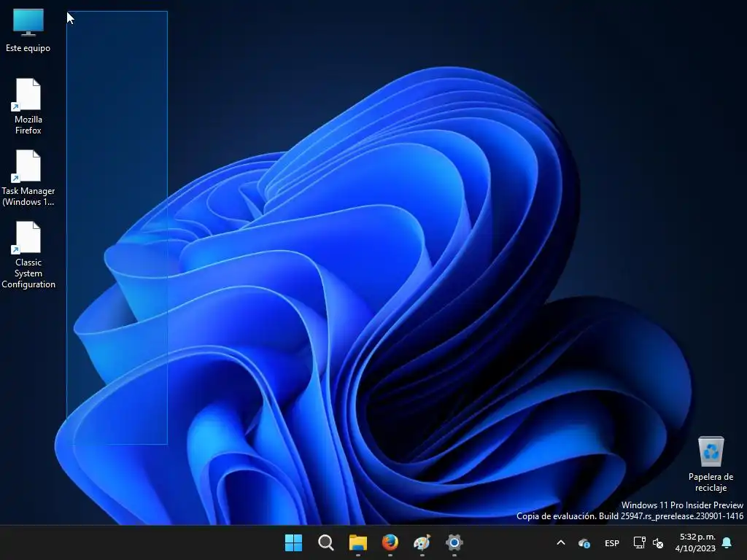Switch to Firefox in the taskbar

390,542
